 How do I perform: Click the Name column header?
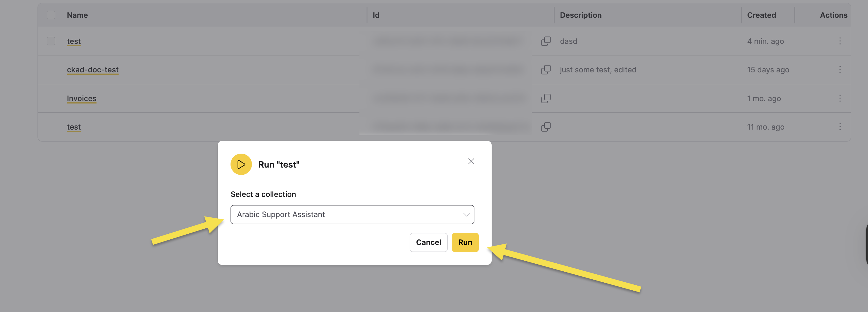[x=77, y=15]
